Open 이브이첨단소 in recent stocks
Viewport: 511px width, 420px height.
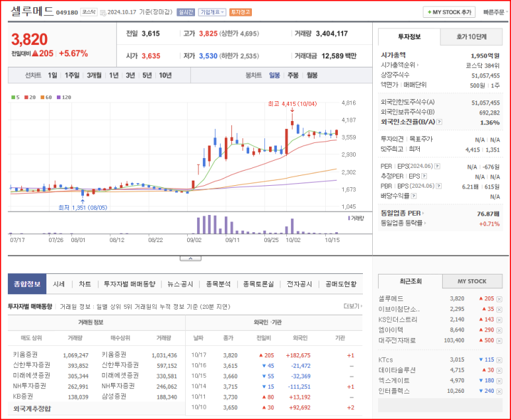[x=399, y=309]
